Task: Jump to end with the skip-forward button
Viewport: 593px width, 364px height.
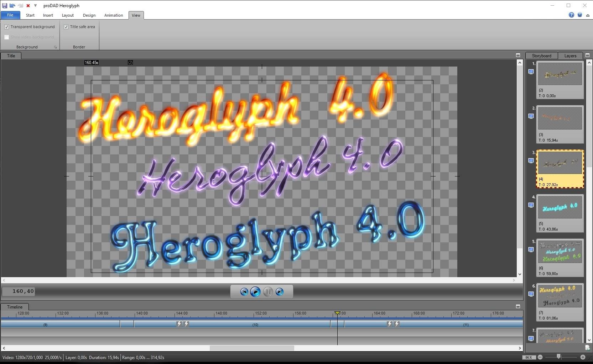Action: (280, 292)
